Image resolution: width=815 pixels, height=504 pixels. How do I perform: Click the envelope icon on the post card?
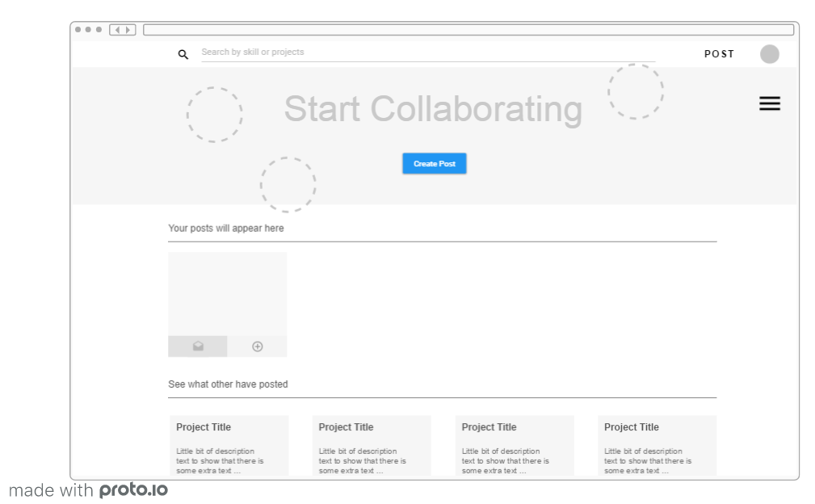pyautogui.click(x=198, y=346)
